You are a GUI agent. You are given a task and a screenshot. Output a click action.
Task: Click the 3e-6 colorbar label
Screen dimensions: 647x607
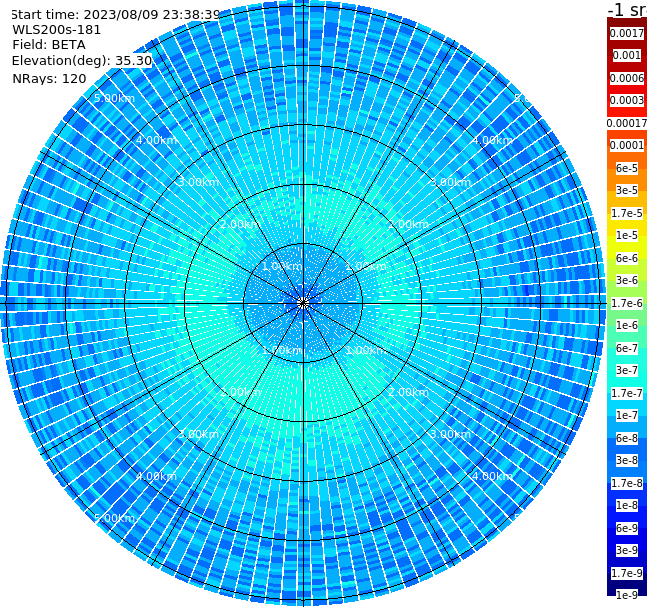(627, 280)
